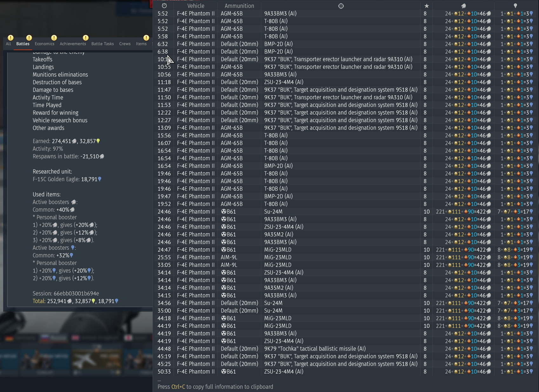Click the nuclear icon in the 34:15 B61 row
Viewport: 539px width, 392px height.
coord(224,295)
